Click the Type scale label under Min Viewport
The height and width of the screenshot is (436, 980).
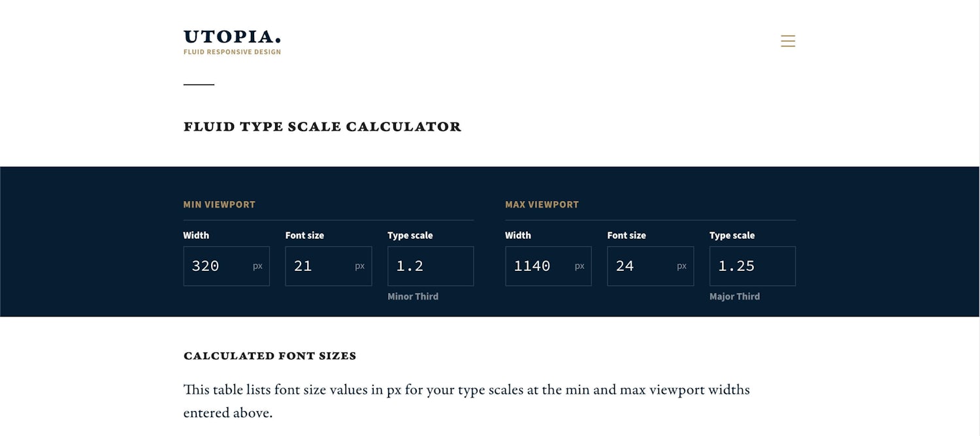point(410,236)
